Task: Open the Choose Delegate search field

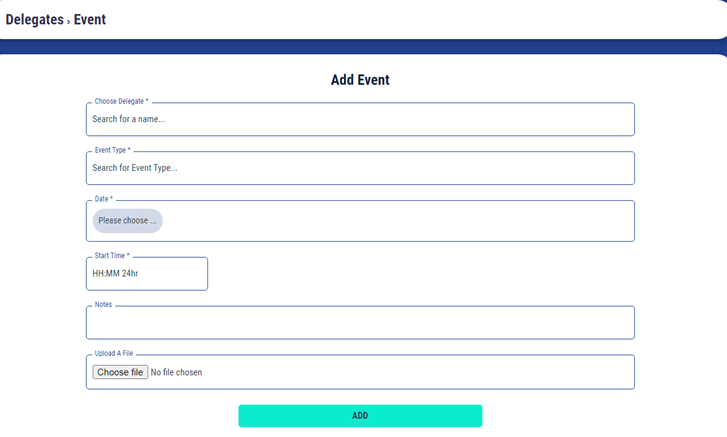Action: coord(360,119)
